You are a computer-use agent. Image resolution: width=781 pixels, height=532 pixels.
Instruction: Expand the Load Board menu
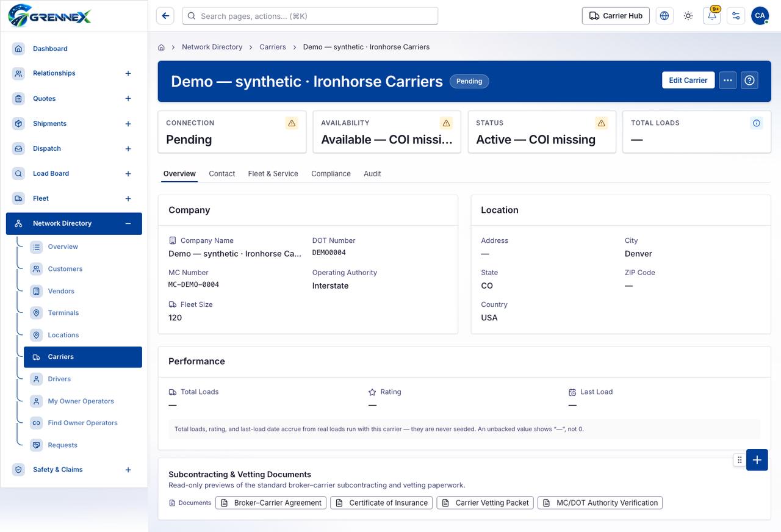pyautogui.click(x=128, y=174)
